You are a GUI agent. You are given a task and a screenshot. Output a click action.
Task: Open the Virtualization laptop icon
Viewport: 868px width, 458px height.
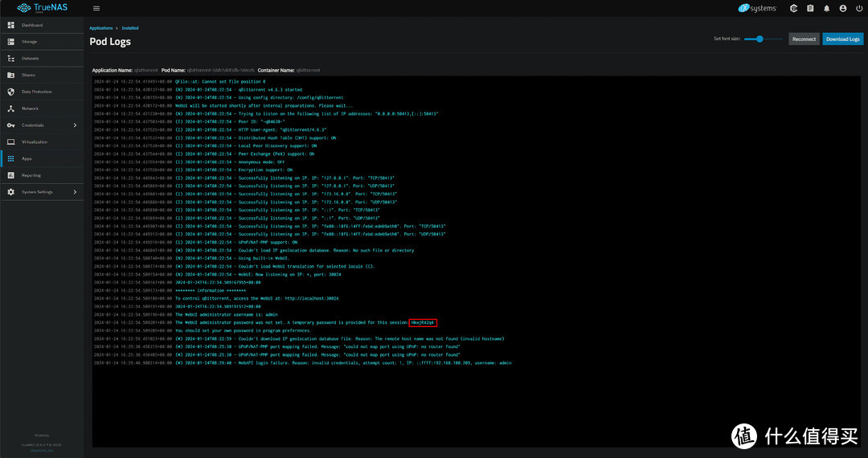point(11,142)
